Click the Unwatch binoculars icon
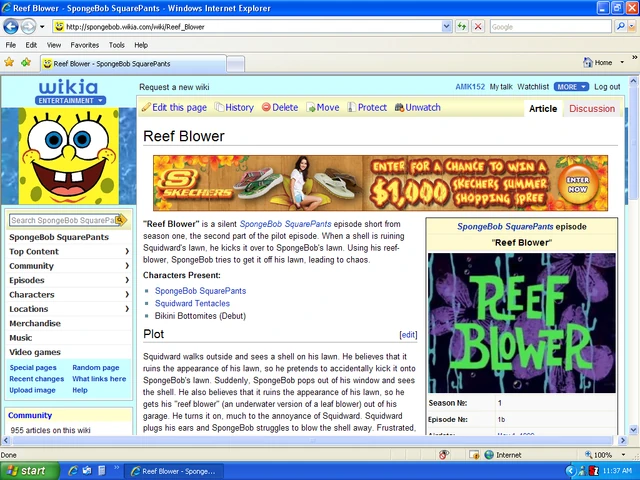Image resolution: width=640 pixels, height=480 pixels. click(399, 107)
